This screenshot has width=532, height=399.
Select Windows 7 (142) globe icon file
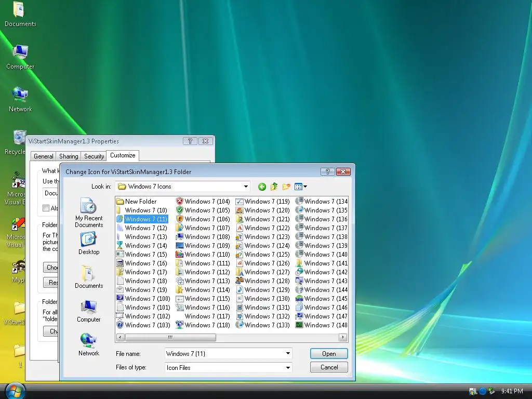(x=322, y=272)
